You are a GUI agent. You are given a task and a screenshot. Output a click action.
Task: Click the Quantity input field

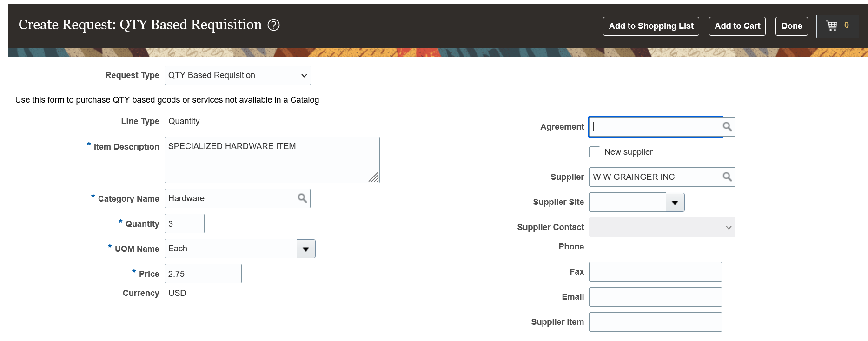tap(185, 223)
